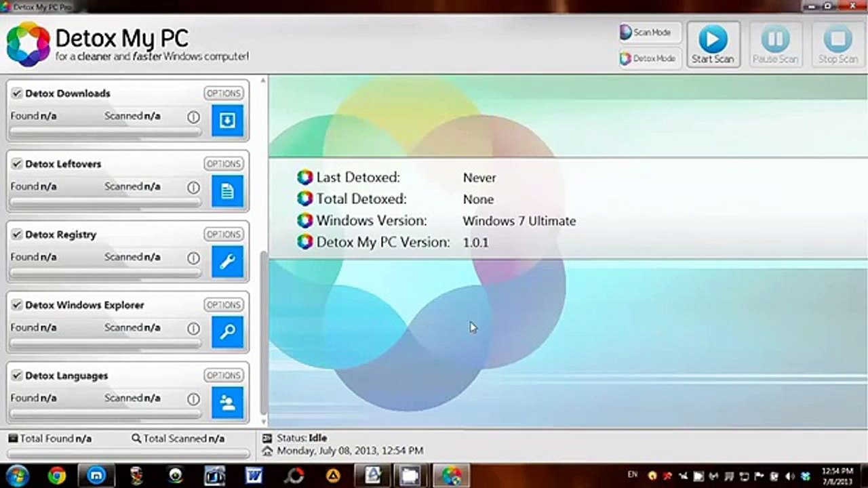The image size is (868, 488).
Task: Open Options for Detox Leftovers
Action: click(223, 164)
